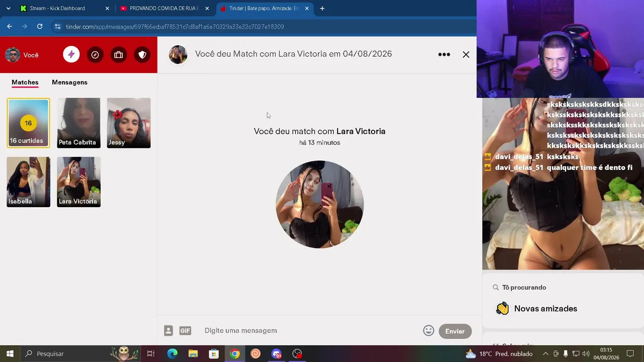The height and width of the screenshot is (362, 644).
Task: Open the taskbar app with a red dot
Action: click(297, 353)
